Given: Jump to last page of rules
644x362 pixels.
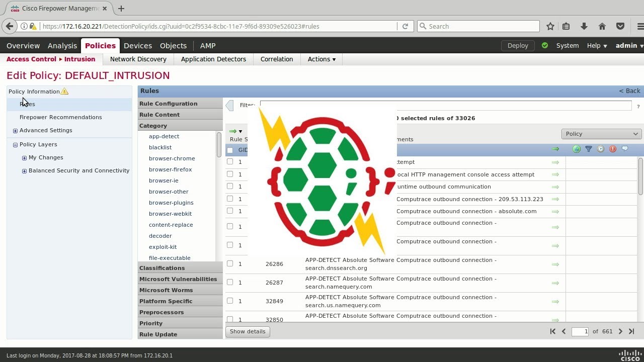Looking at the screenshot, I should (x=631, y=331).
